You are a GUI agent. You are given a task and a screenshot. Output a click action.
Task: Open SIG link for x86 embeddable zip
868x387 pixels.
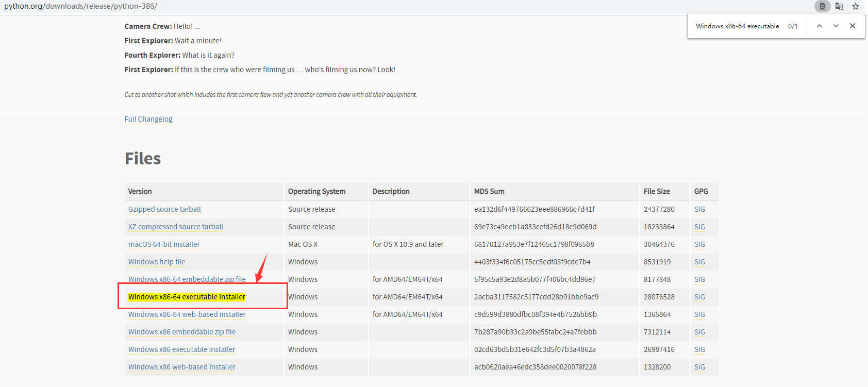699,332
